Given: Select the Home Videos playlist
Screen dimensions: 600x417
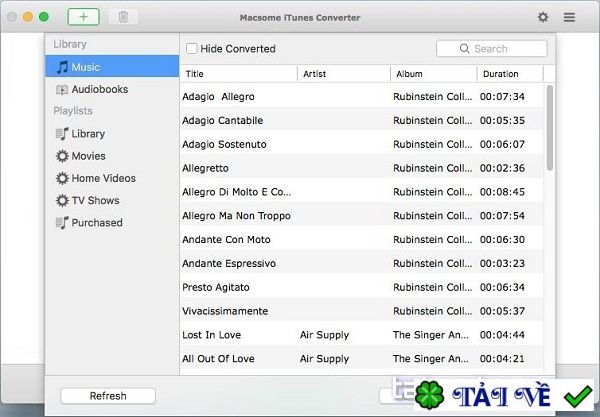Looking at the screenshot, I should 103,178.
